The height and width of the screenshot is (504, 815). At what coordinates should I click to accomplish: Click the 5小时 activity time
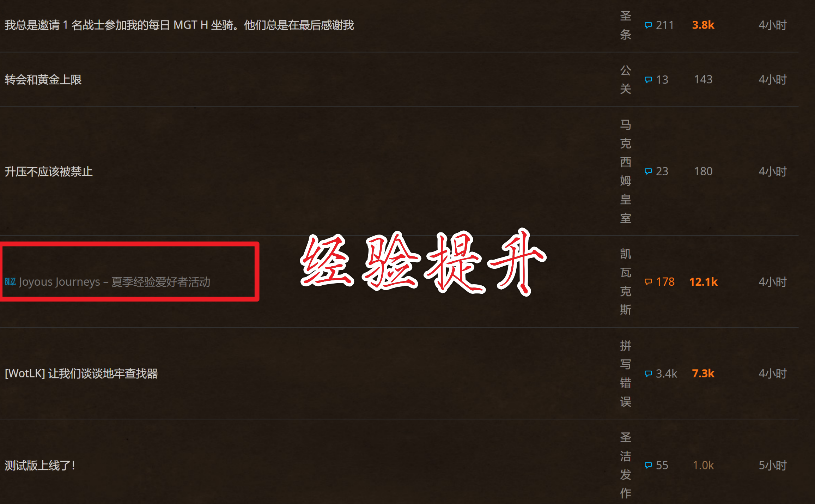[773, 465]
